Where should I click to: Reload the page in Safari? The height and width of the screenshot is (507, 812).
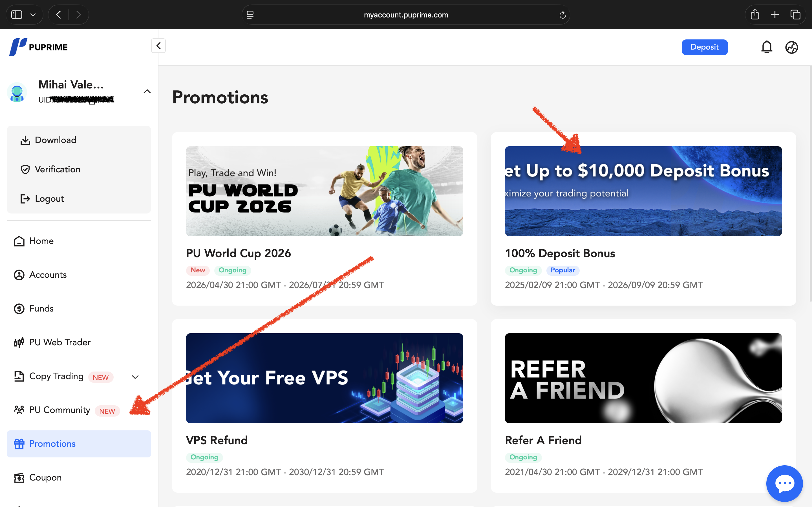(562, 15)
